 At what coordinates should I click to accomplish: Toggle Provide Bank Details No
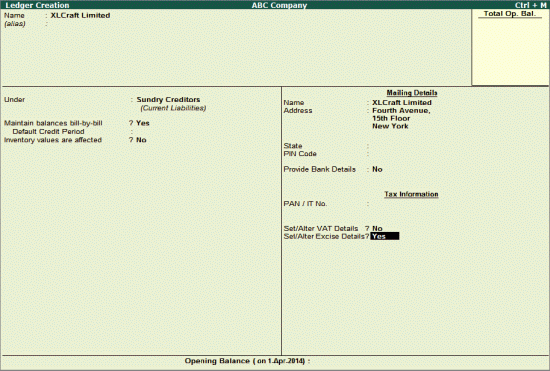tap(377, 169)
